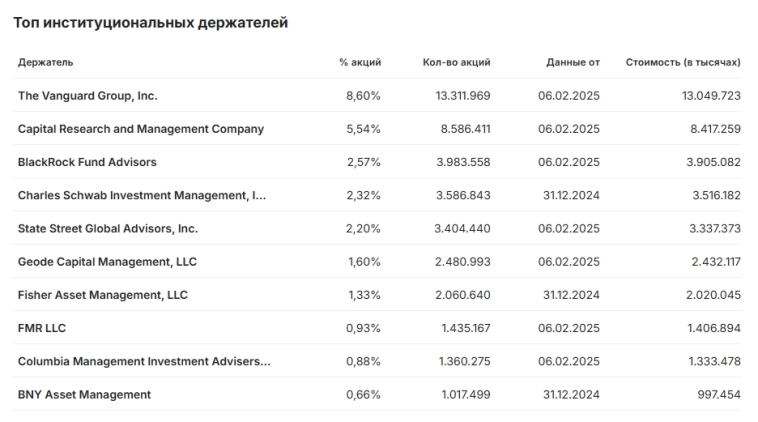758x422 pixels.
Task: Open Geode Capital Management, LLC
Action: (106, 261)
